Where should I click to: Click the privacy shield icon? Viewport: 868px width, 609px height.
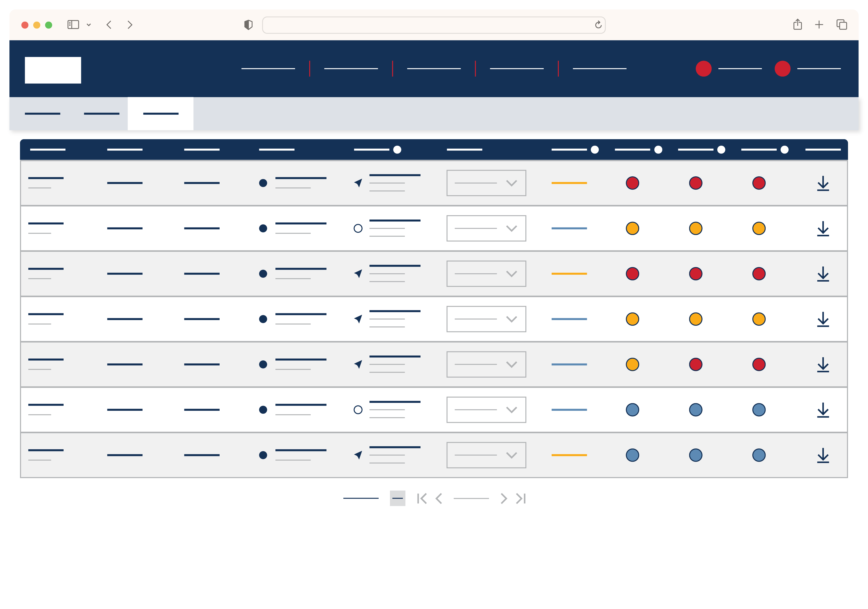tap(248, 25)
